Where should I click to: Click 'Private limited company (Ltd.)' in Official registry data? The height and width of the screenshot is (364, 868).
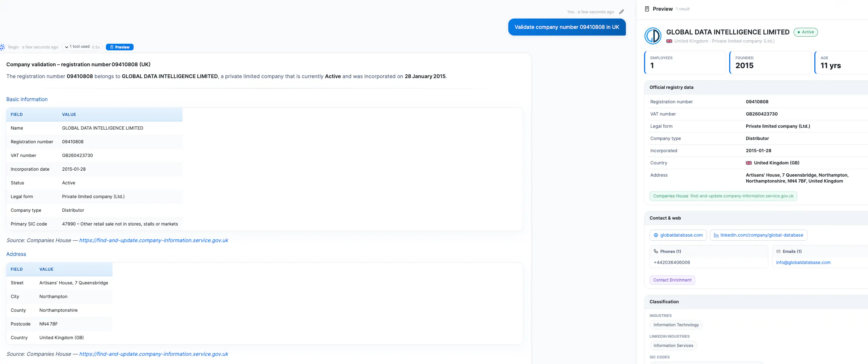click(778, 126)
